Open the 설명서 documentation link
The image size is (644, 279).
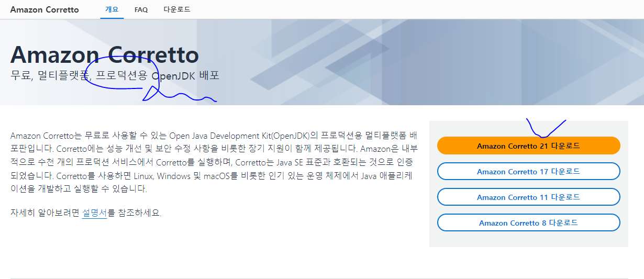pyautogui.click(x=94, y=213)
